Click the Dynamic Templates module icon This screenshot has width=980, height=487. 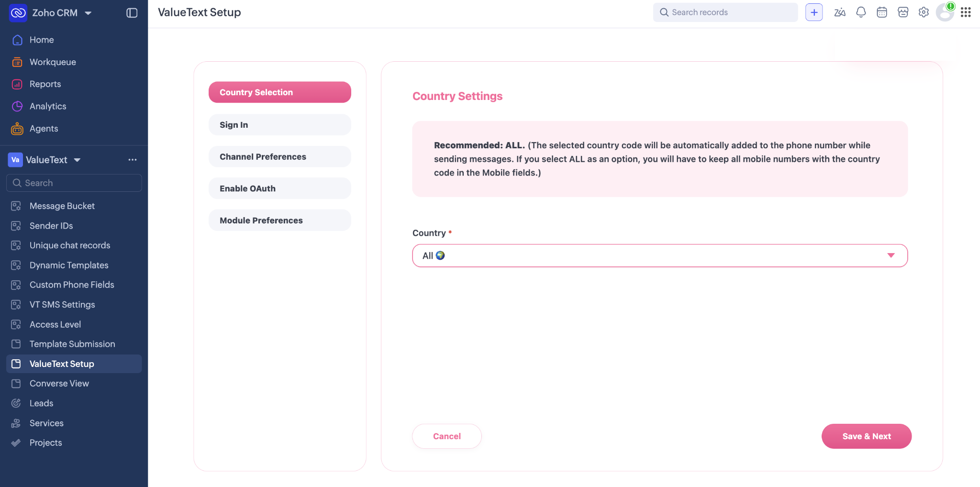[x=16, y=265]
